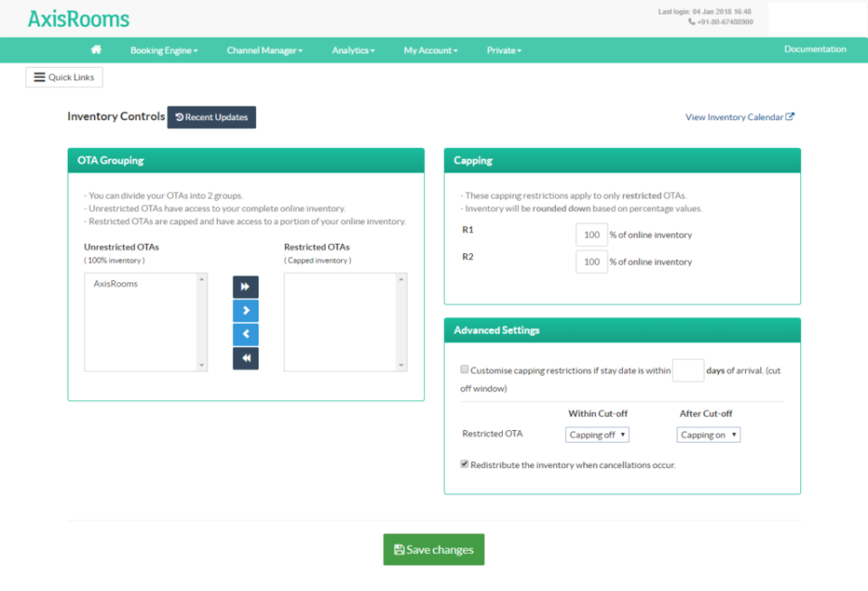Move selected OTA right with single arrow
The image size is (868, 591).
coord(246,311)
